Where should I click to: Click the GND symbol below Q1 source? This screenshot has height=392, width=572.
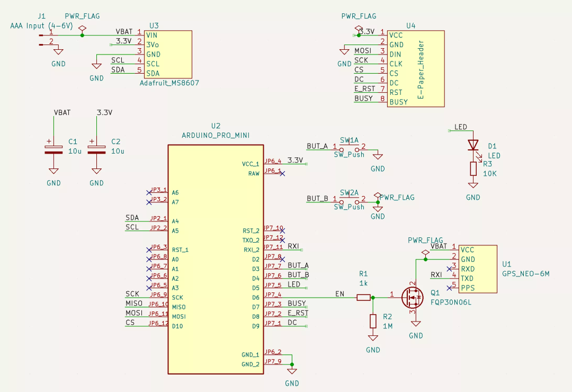[416, 323]
